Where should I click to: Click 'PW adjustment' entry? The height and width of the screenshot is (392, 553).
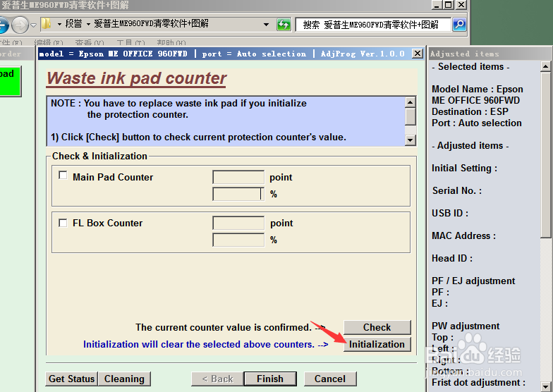(466, 326)
